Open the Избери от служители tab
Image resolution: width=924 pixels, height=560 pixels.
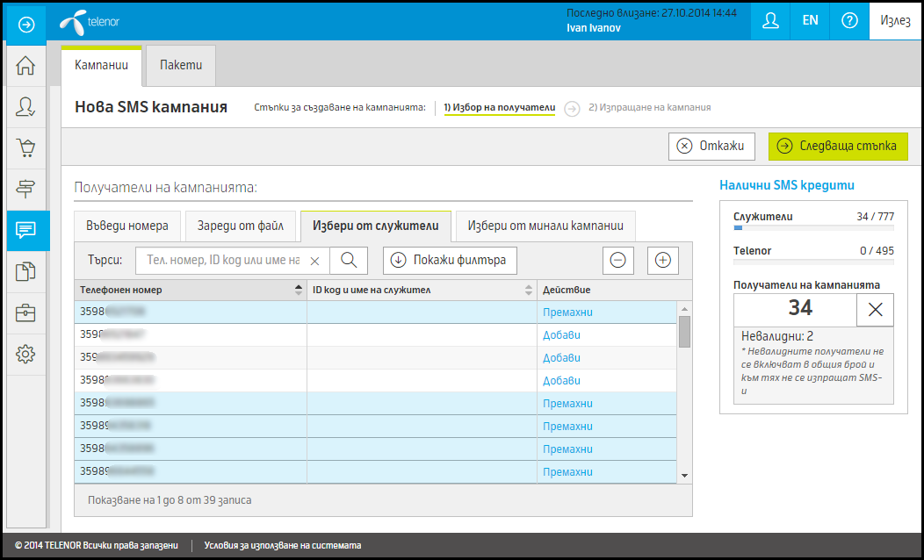coord(376,226)
